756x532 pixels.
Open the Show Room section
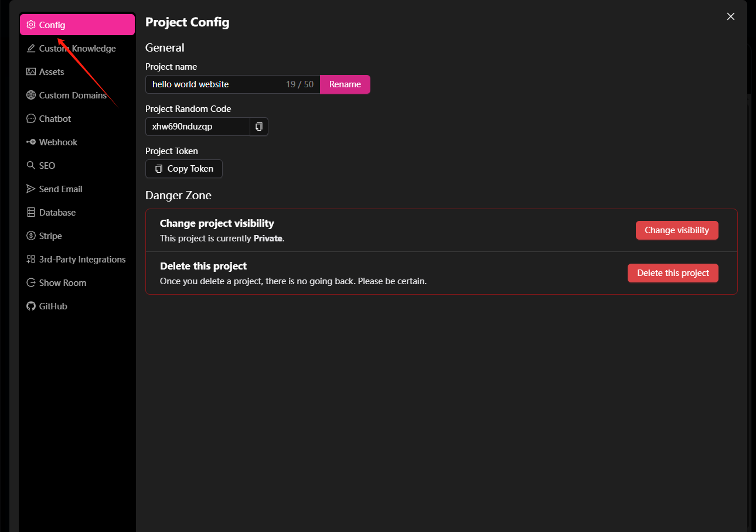pyautogui.click(x=62, y=283)
